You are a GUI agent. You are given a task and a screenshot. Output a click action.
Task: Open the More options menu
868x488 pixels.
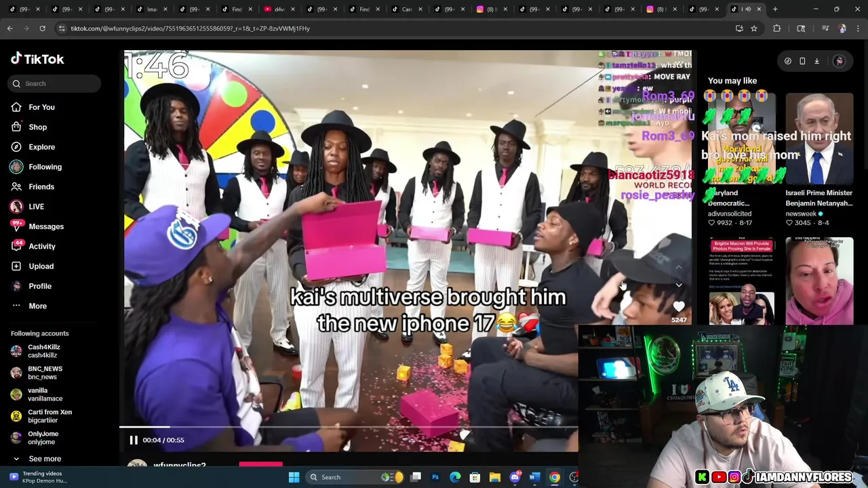point(28,306)
